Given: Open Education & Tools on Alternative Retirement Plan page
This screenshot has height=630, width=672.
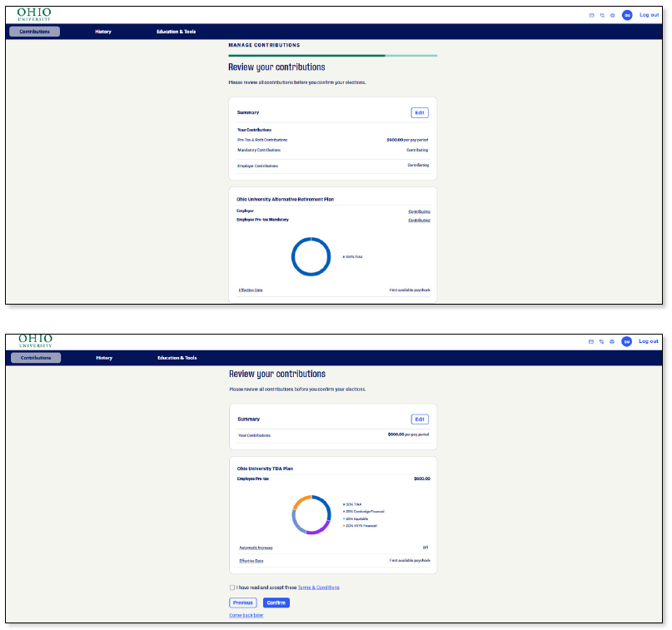Looking at the screenshot, I should tap(177, 32).
